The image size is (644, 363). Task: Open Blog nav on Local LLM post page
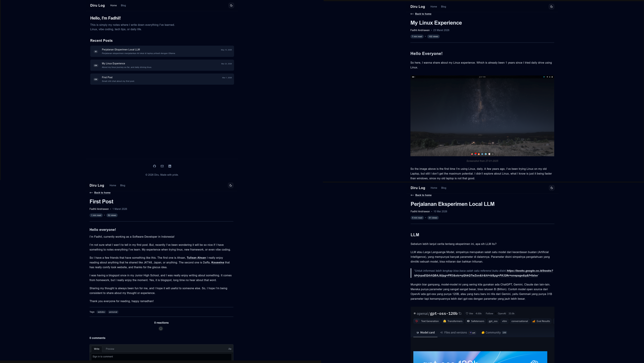coord(444,188)
